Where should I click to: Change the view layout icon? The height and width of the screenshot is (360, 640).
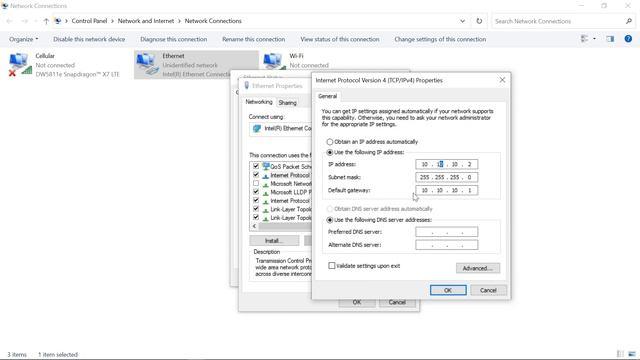click(x=584, y=39)
